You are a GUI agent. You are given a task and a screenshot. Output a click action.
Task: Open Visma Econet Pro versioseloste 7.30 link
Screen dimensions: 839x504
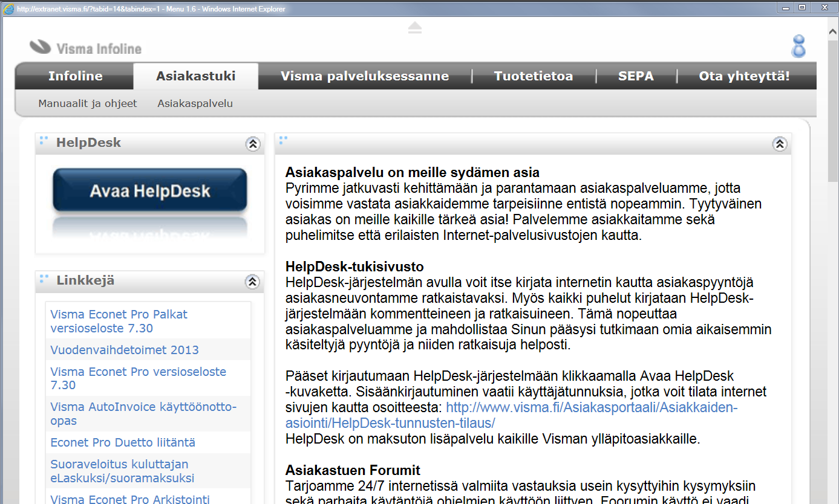(139, 378)
